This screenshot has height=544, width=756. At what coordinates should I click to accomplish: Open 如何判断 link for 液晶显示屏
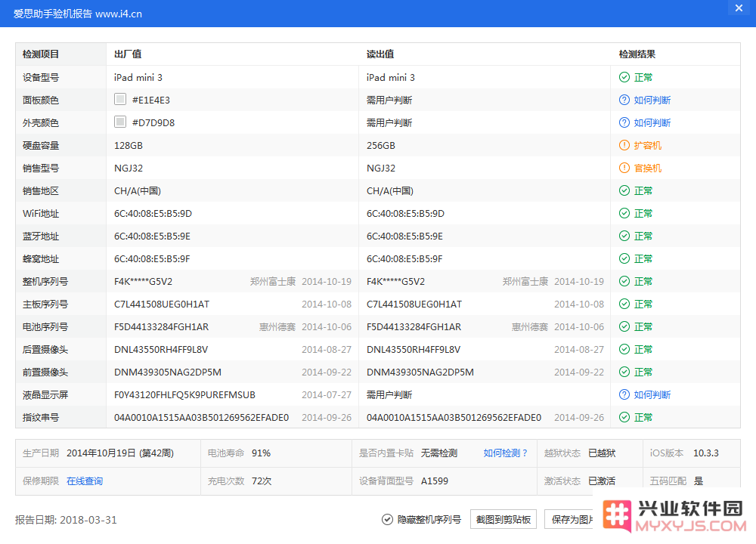click(652, 394)
